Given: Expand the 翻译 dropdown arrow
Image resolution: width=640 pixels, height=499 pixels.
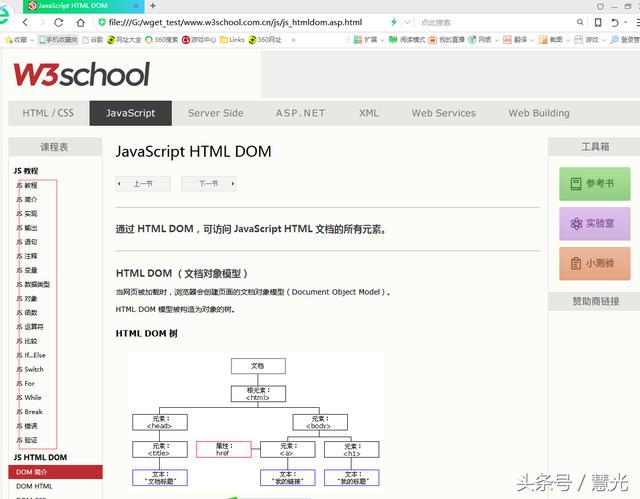Looking at the screenshot, I should [532, 40].
